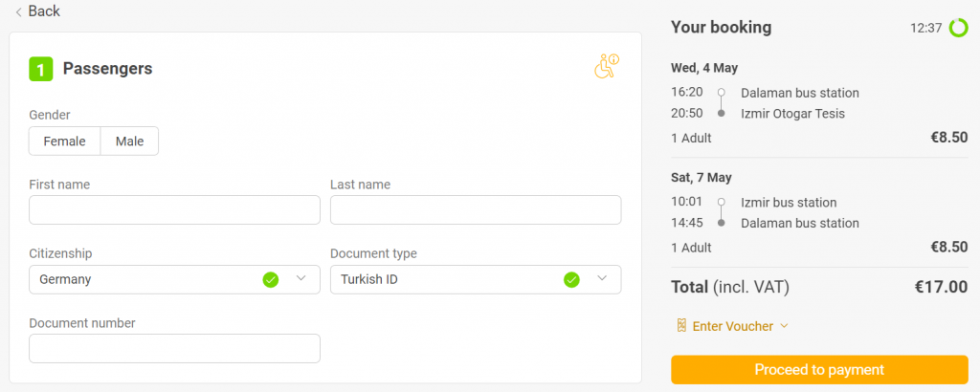
Task: Click the Wed, 4 May date heading
Action: (x=703, y=68)
